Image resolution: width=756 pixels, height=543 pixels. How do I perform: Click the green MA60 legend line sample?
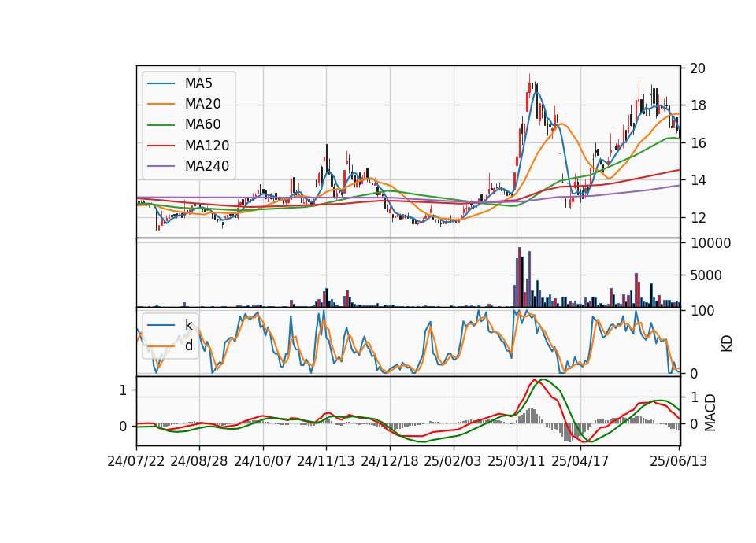click(x=161, y=125)
